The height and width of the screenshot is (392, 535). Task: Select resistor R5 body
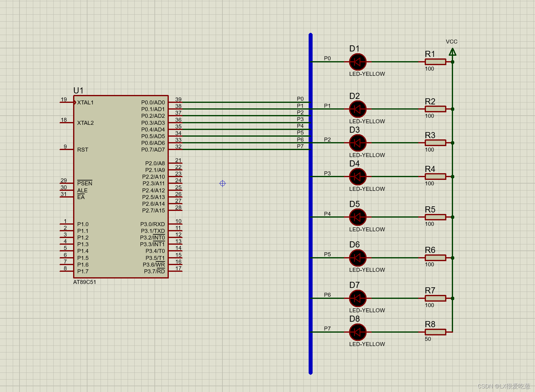[435, 217]
